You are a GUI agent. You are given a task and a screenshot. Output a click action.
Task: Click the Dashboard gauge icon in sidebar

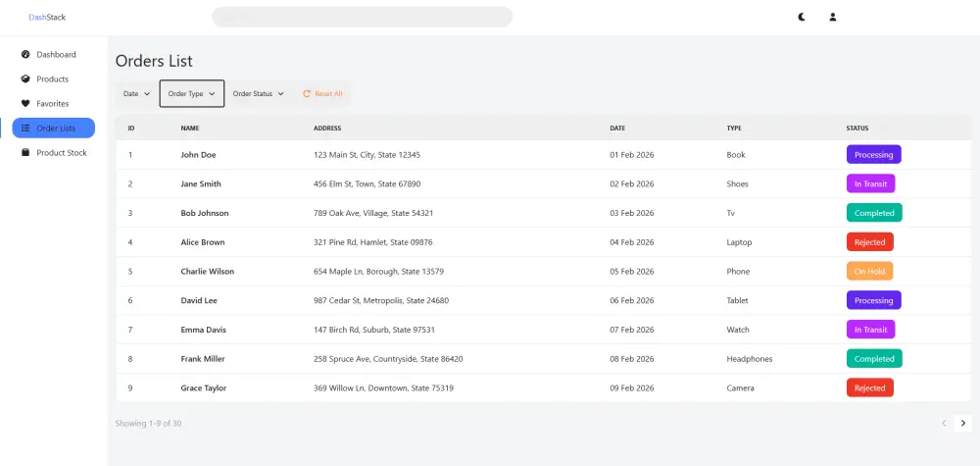pos(25,54)
